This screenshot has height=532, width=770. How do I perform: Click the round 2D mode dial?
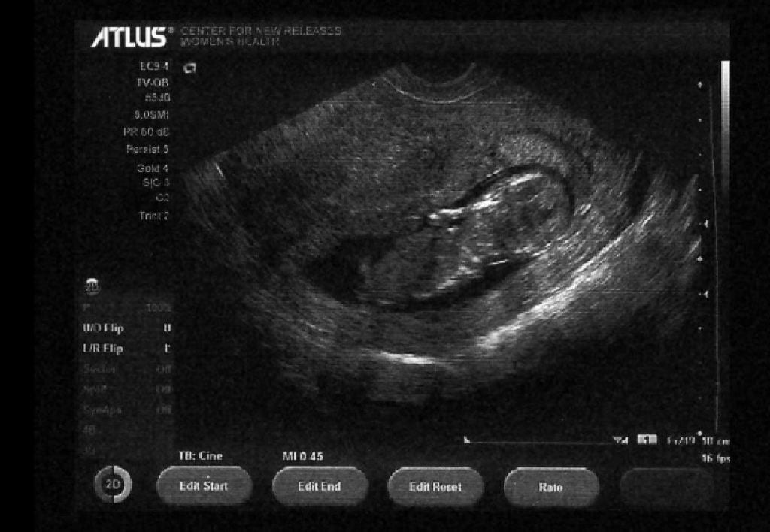coord(113,485)
